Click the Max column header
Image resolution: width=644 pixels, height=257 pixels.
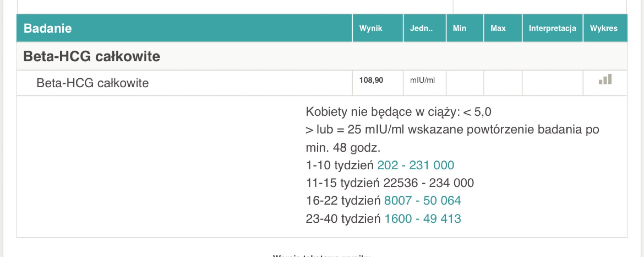498,28
